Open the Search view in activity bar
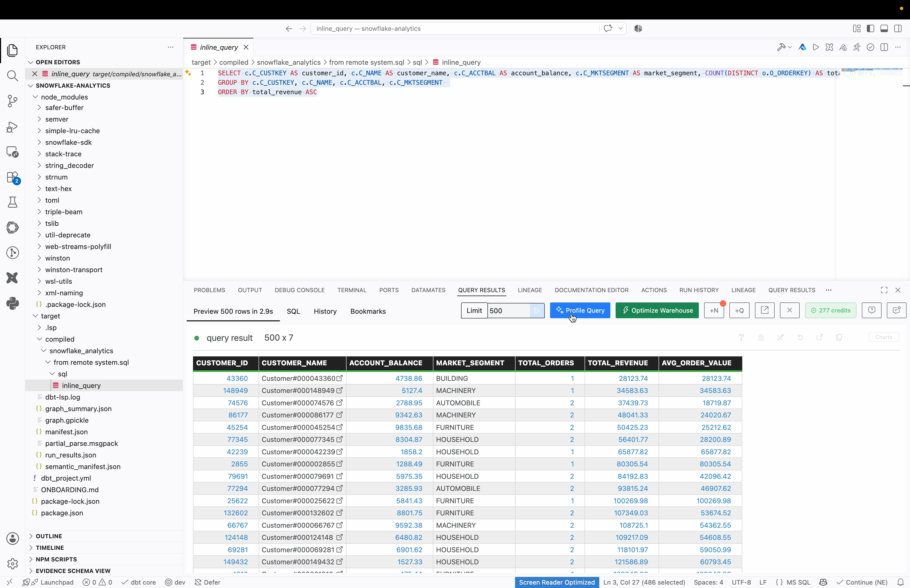This screenshot has width=910, height=588. click(12, 76)
